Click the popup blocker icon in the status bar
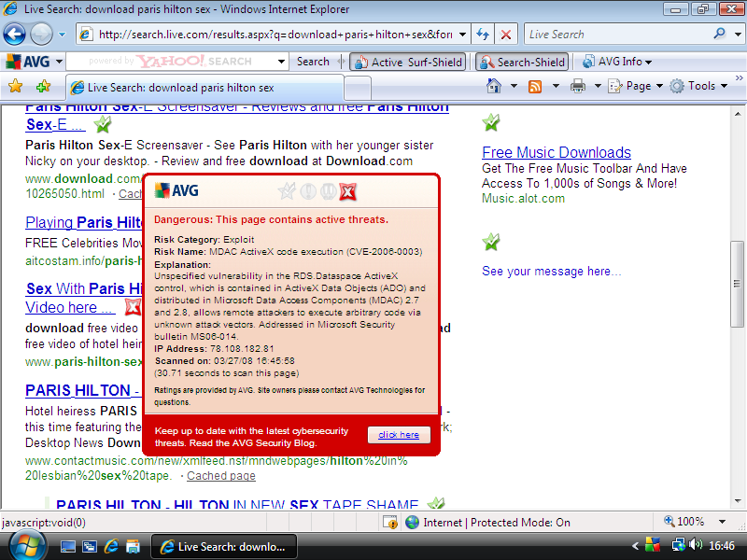747x560 pixels. (390, 523)
